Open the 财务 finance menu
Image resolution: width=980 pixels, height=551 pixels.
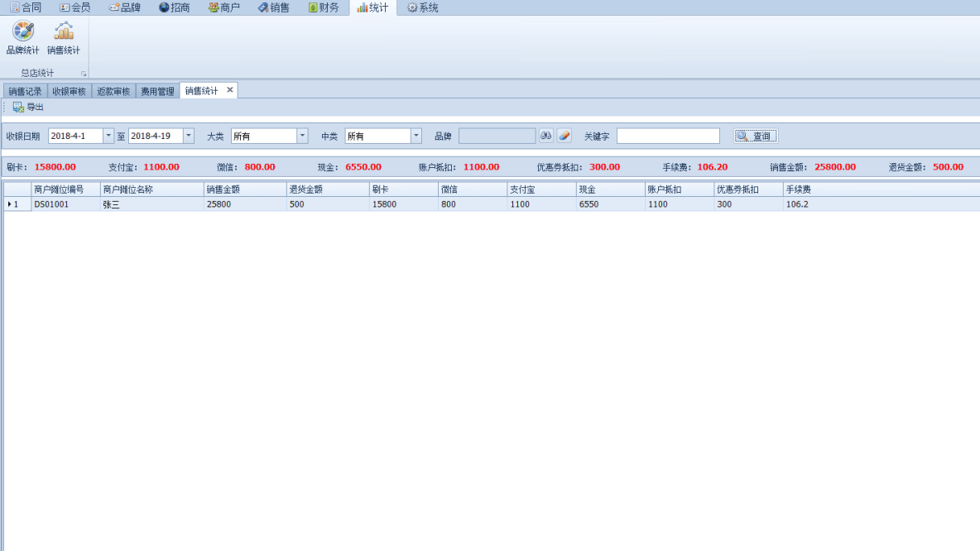tap(324, 7)
